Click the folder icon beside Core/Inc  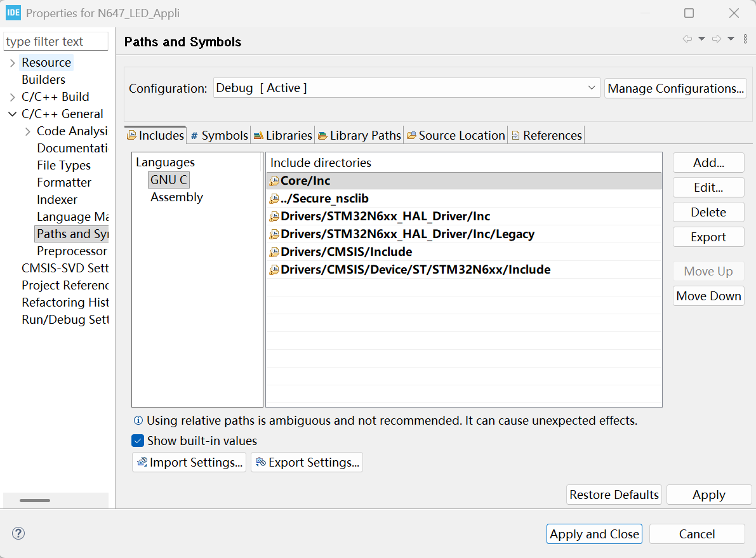(x=274, y=181)
